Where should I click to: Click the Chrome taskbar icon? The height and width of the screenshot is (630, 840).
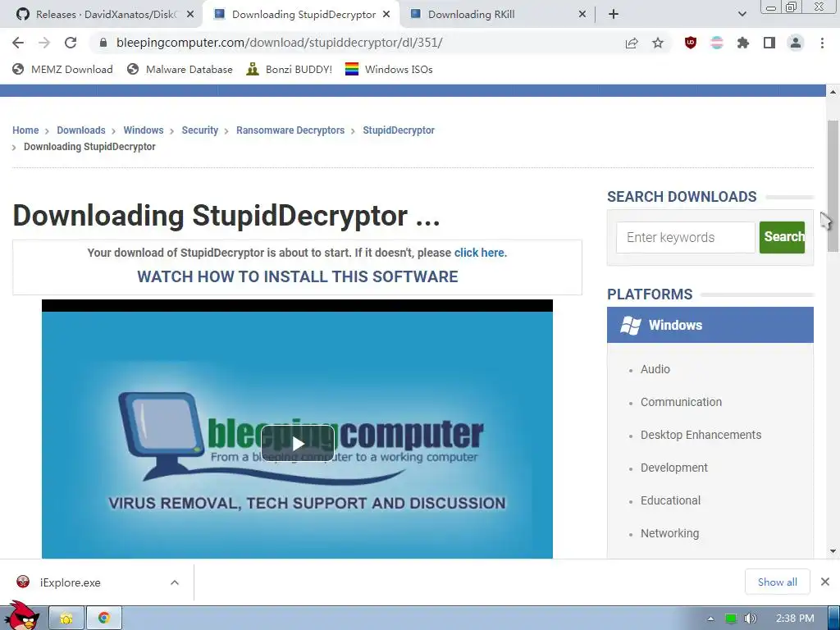[x=104, y=619]
